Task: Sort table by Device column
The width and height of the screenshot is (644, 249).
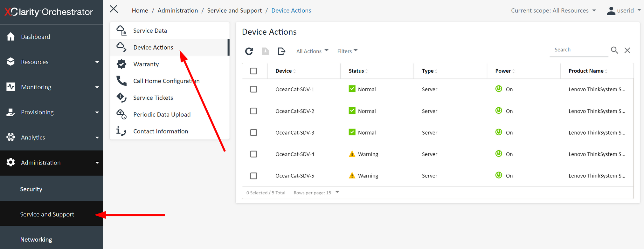Action: point(286,71)
